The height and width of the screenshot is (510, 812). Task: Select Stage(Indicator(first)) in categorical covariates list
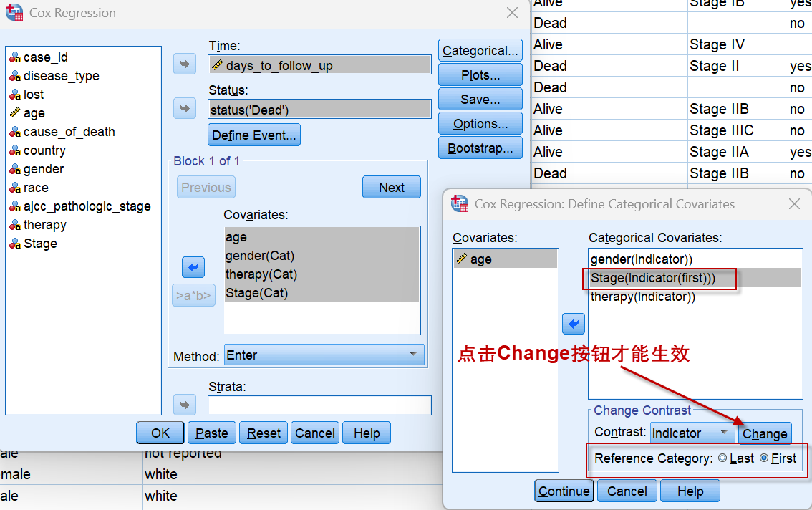(x=652, y=278)
